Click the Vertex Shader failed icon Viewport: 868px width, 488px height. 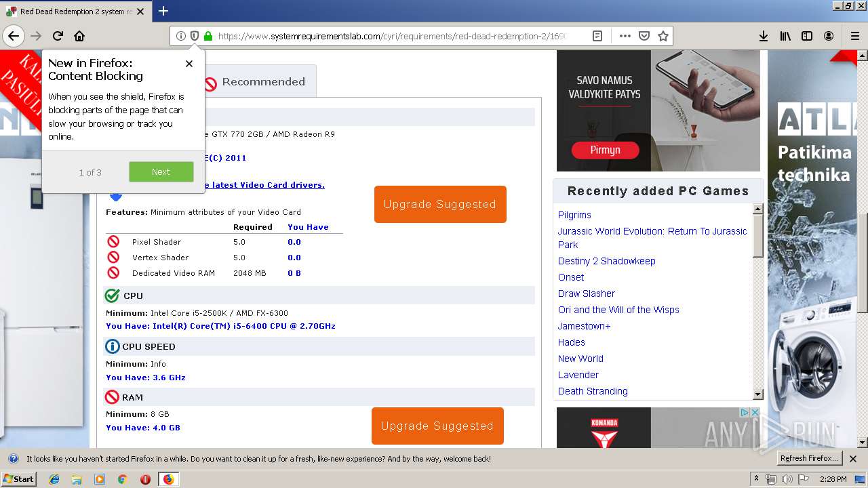coord(113,257)
